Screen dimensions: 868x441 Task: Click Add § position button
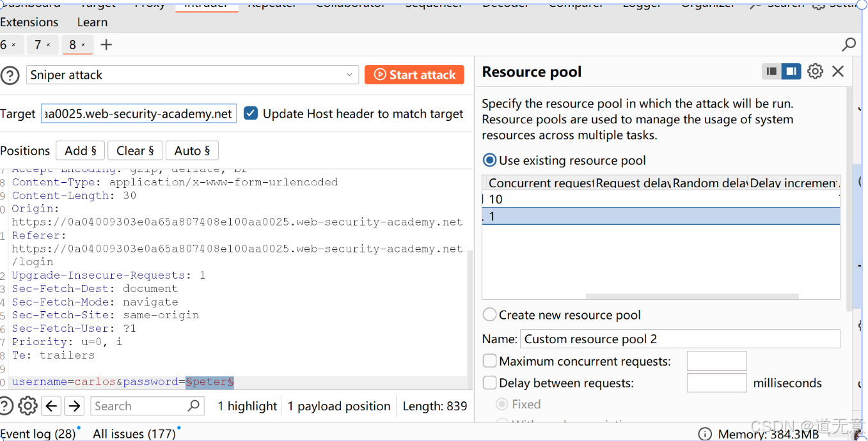(80, 151)
